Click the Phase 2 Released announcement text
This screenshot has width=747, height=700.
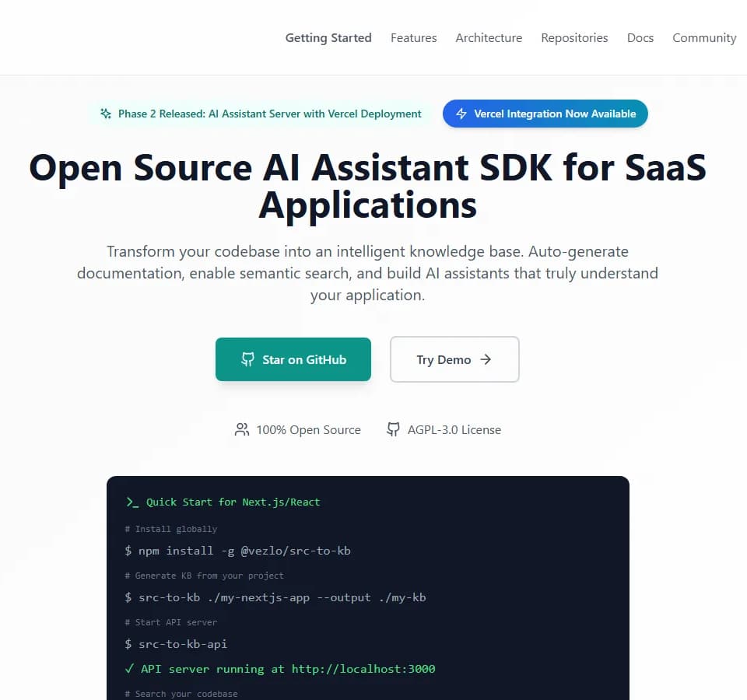tap(270, 114)
